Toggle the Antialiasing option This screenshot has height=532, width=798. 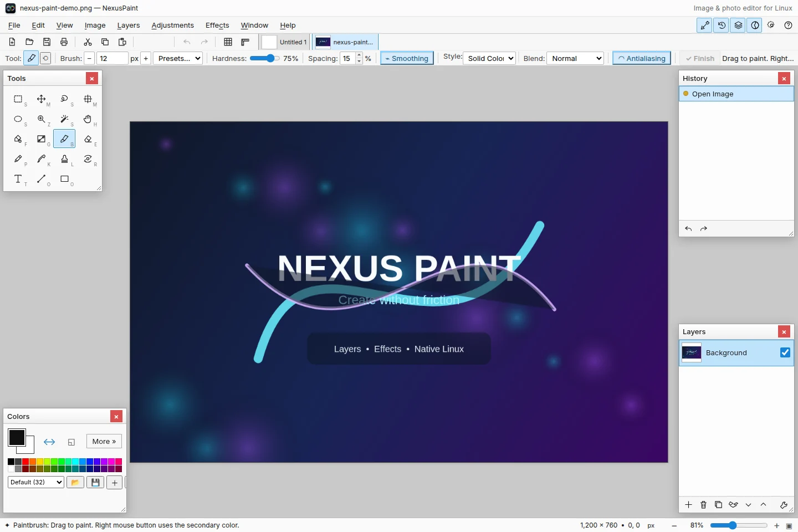(x=642, y=58)
